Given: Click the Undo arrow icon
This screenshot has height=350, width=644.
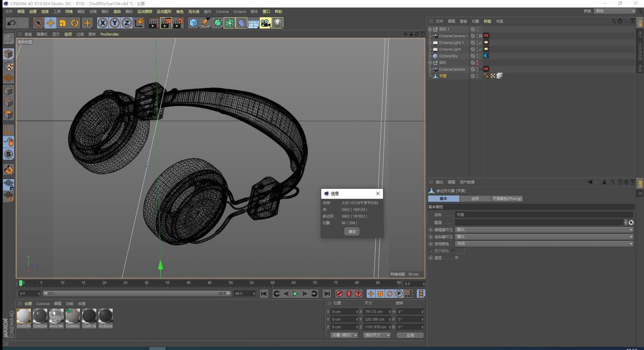Looking at the screenshot, I should tap(11, 23).
